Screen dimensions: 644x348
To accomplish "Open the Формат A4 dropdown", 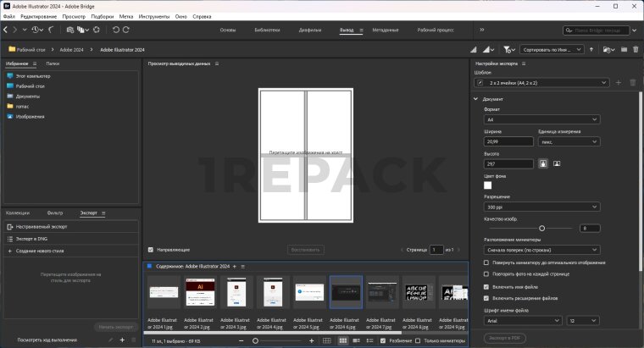I will (x=541, y=119).
